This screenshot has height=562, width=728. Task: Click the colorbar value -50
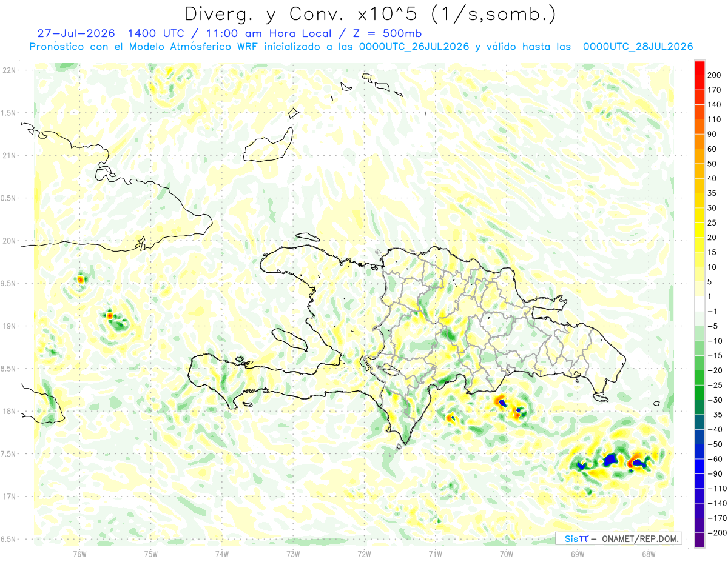point(715,444)
